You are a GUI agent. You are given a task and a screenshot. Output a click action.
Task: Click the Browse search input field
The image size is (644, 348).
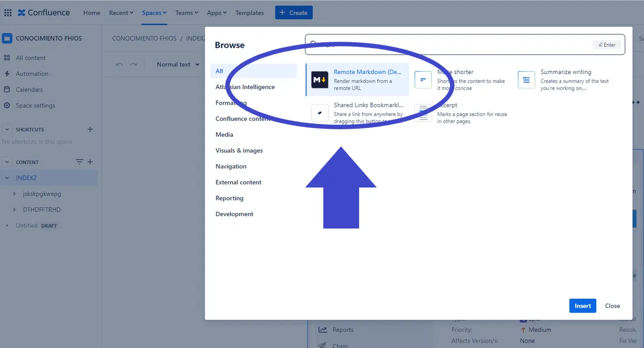click(x=465, y=45)
